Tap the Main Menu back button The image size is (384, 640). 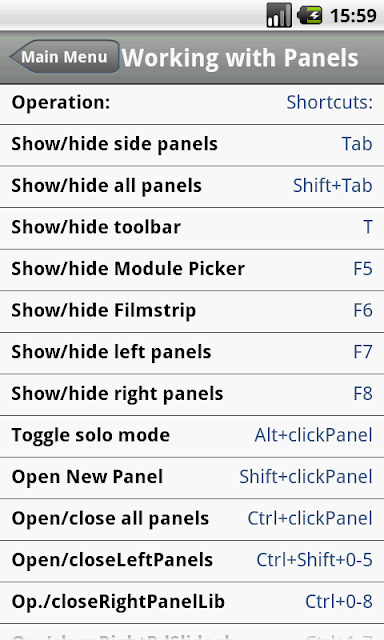pos(64,57)
